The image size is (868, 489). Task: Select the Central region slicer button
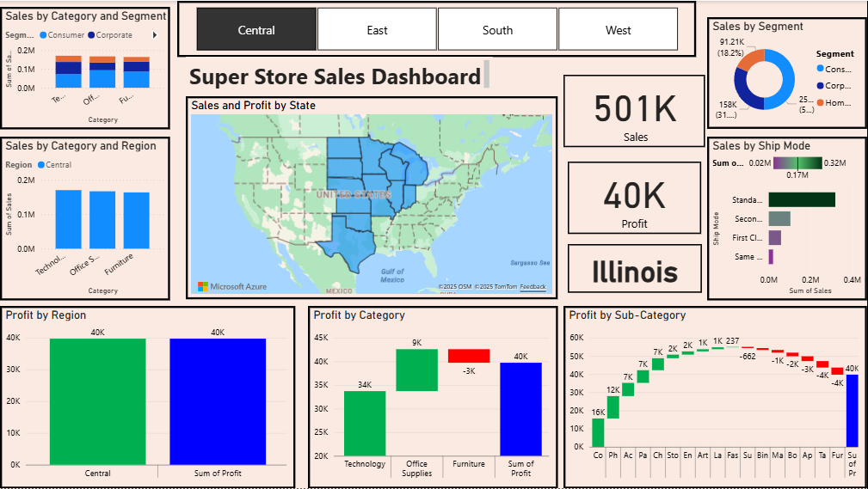tap(256, 30)
